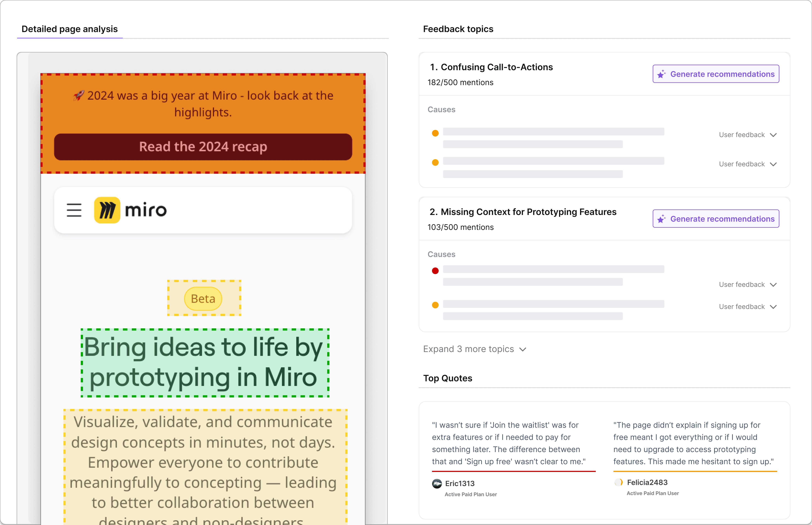Click the miro wordmark text
The width and height of the screenshot is (812, 525).
pos(146,210)
